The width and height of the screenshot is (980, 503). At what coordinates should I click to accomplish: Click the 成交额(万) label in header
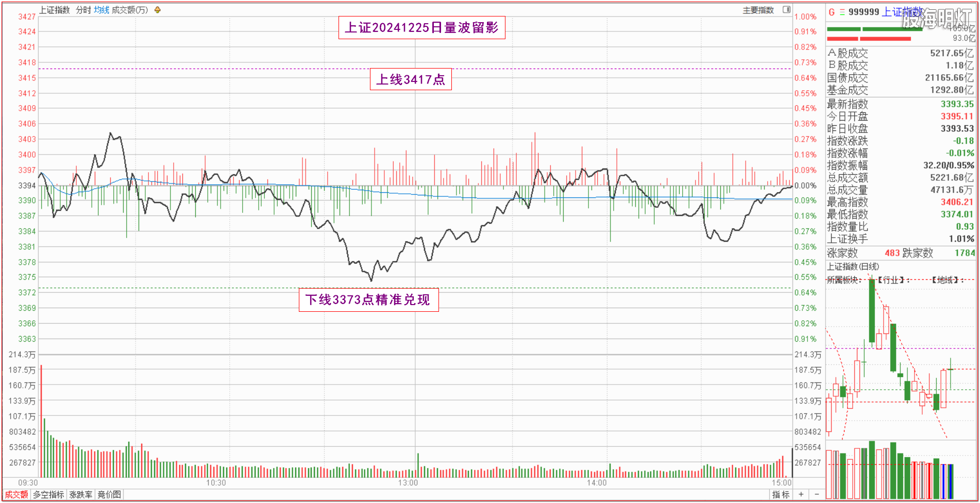click(x=130, y=10)
